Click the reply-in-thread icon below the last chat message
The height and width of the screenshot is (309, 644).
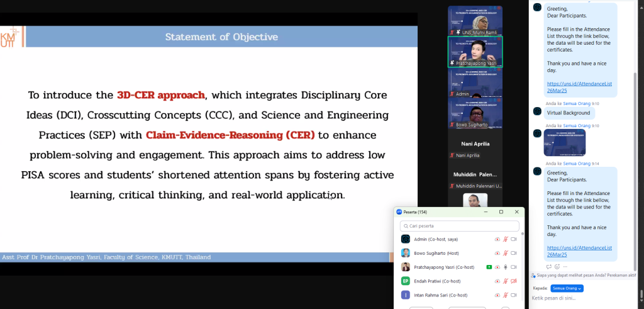click(549, 267)
